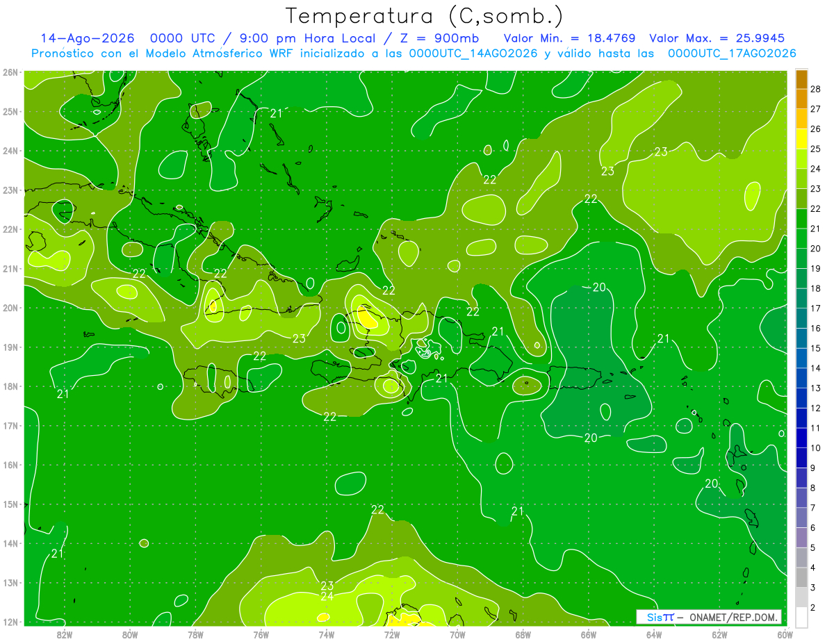Image resolution: width=834 pixels, height=644 pixels.
Task: Click legend scale value 15
Action: (815, 348)
